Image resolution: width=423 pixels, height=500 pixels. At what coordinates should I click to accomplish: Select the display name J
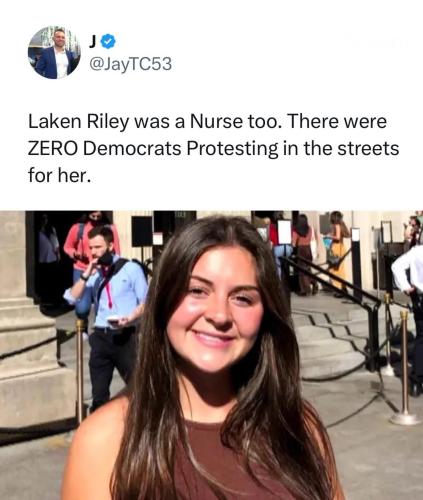(x=93, y=41)
